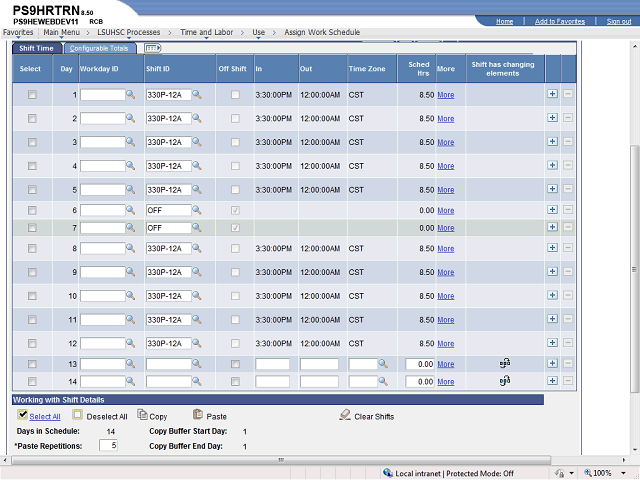Open Shift ID lookup for day 1

point(197,95)
